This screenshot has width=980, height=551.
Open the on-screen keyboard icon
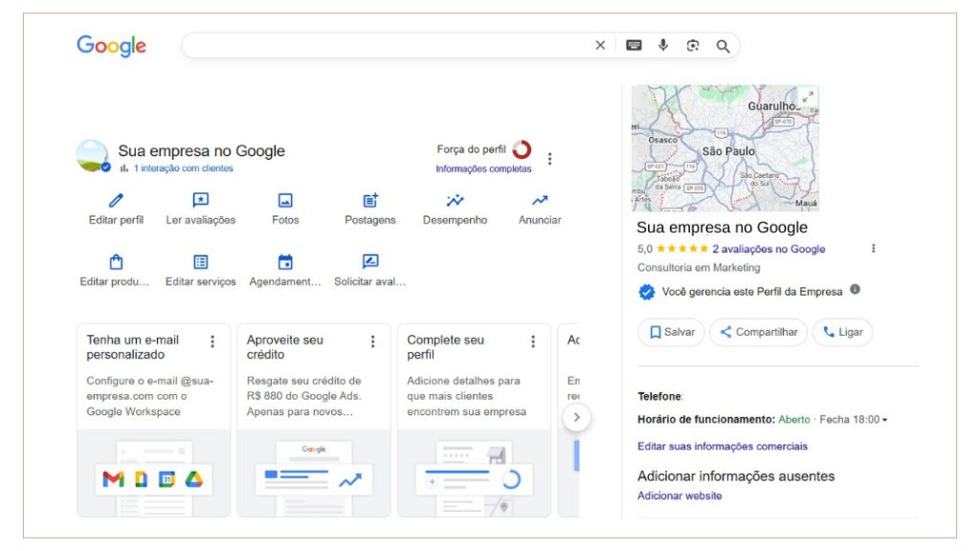click(634, 46)
